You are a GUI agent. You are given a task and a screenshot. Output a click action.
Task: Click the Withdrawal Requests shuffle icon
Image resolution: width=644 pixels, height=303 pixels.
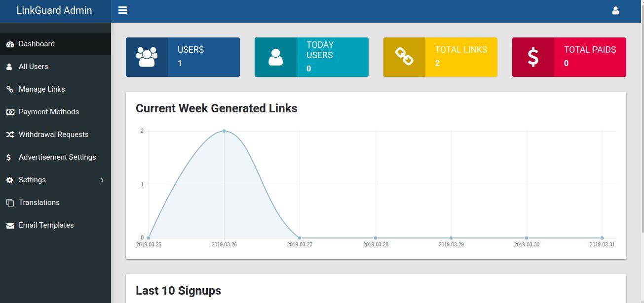point(10,135)
